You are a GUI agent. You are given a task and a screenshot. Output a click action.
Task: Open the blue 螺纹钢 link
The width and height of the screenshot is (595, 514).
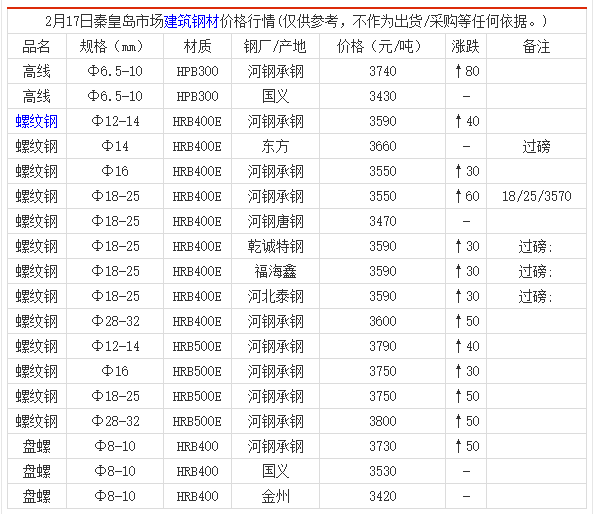pos(36,121)
